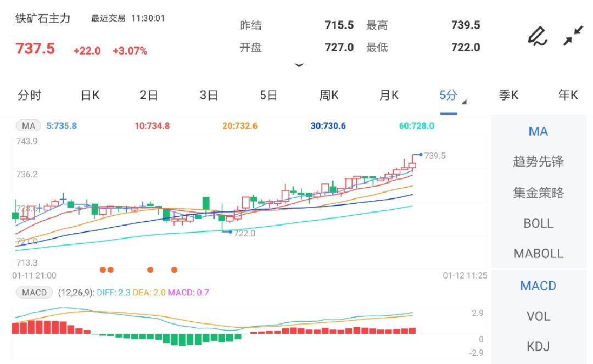Screen dimensions: 593x364
Task: Select 集金策略 indicator
Action: pyautogui.click(x=538, y=193)
